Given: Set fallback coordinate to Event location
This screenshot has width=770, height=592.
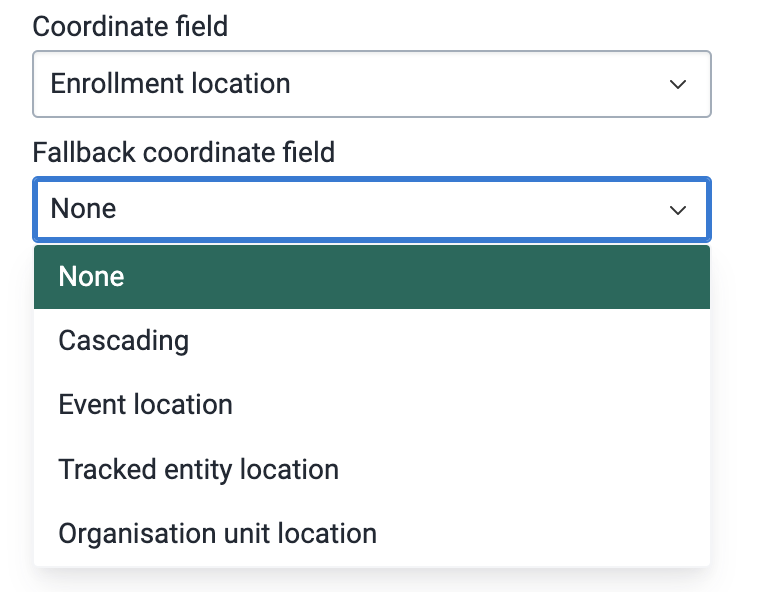Looking at the screenshot, I should (x=372, y=405).
